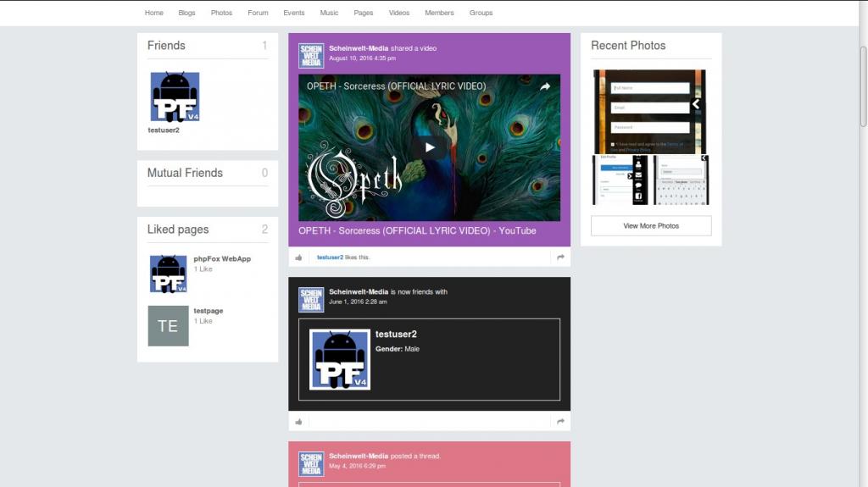
Task: Go to the Forum section
Action: pyautogui.click(x=258, y=13)
